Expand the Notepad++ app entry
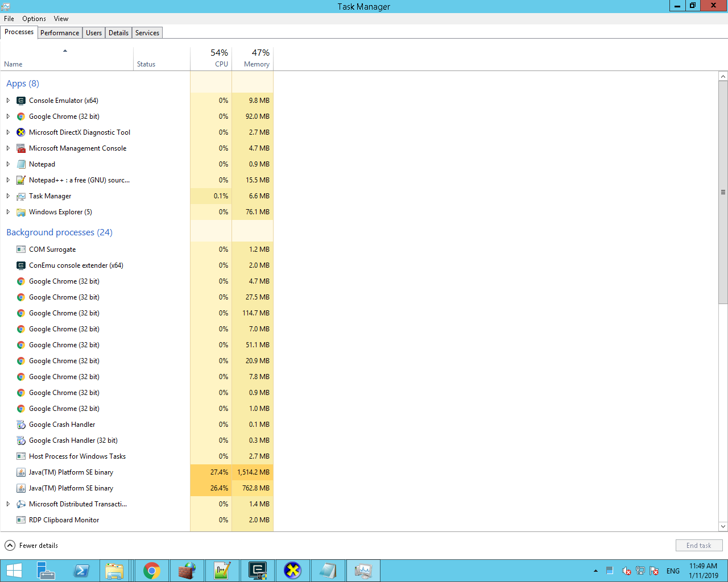The image size is (728, 582). pyautogui.click(x=8, y=180)
